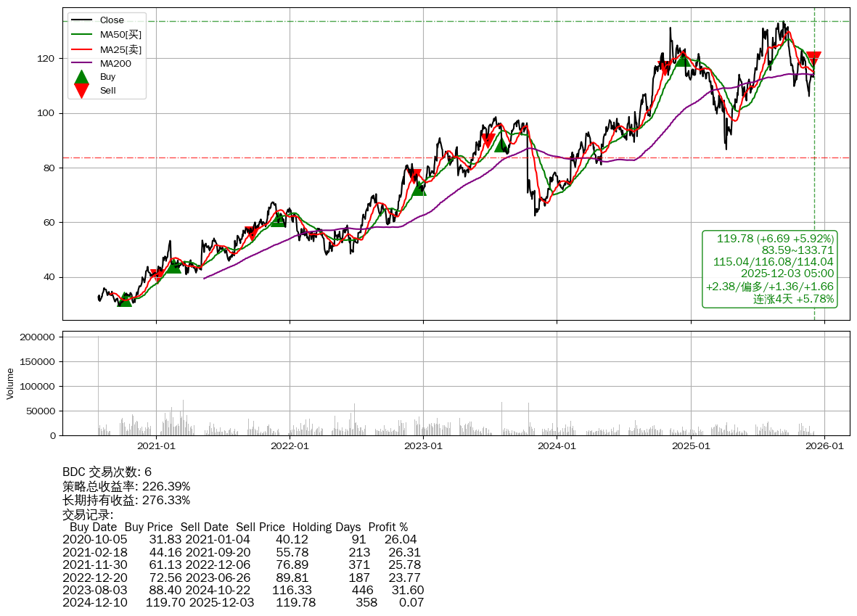Click the latest Sell marker at the chart's right edge

[813, 59]
